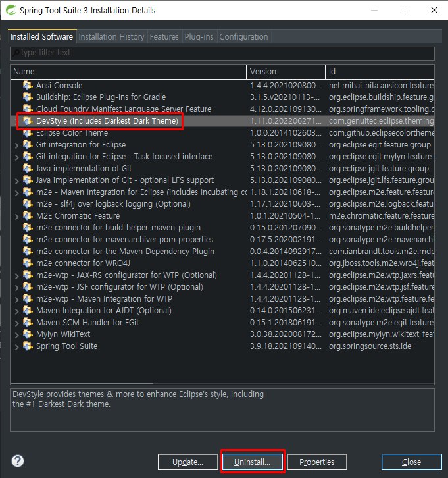
Task: Click the Eclipse Color Theme feature icon
Action: pos(28,133)
